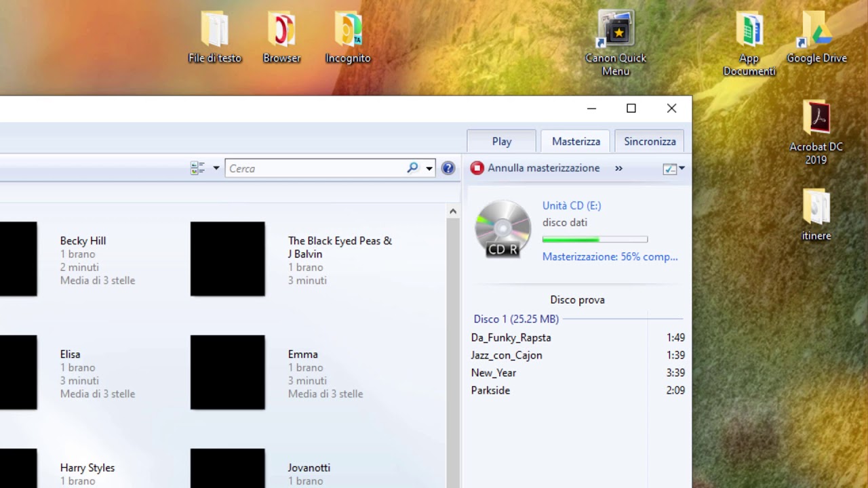Click the CD R disc icon
The height and width of the screenshot is (488, 868).
pos(502,228)
